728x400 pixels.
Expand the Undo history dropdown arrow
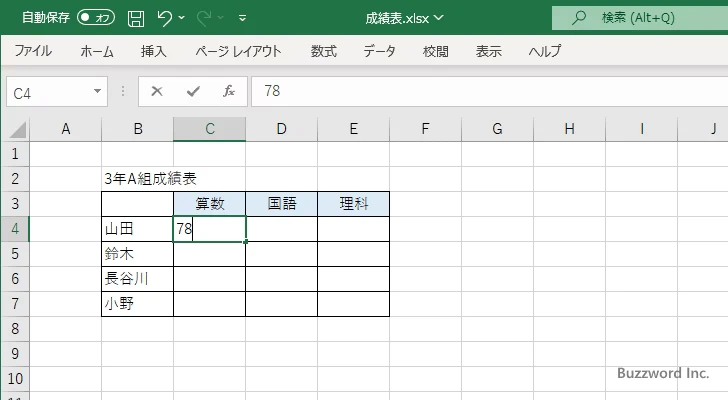182,18
